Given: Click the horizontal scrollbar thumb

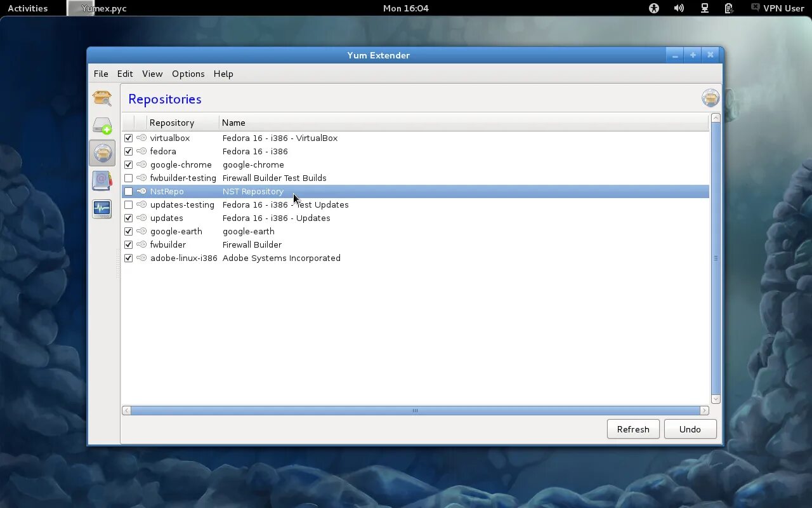Looking at the screenshot, I should pyautogui.click(x=415, y=410).
